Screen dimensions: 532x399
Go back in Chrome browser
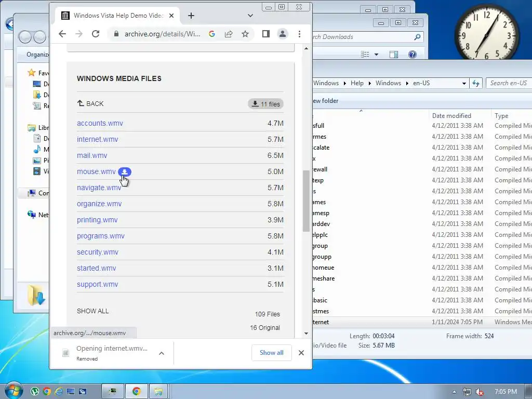coord(62,34)
